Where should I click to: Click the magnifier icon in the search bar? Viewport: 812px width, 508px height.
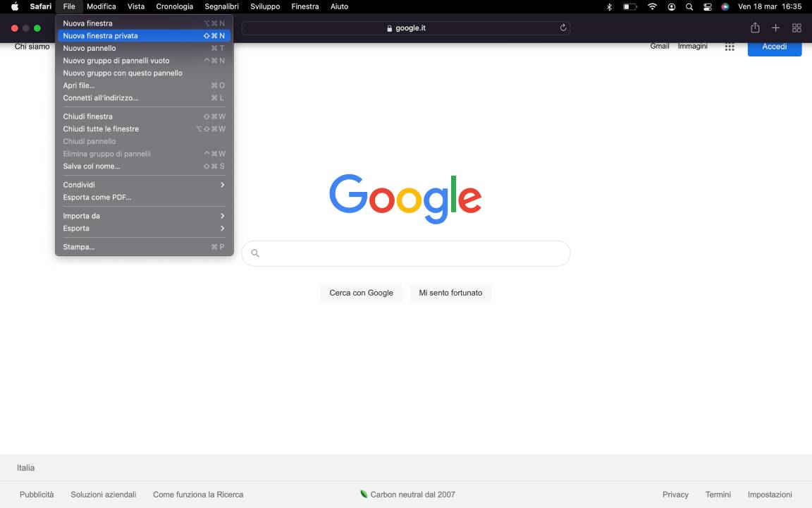point(255,253)
